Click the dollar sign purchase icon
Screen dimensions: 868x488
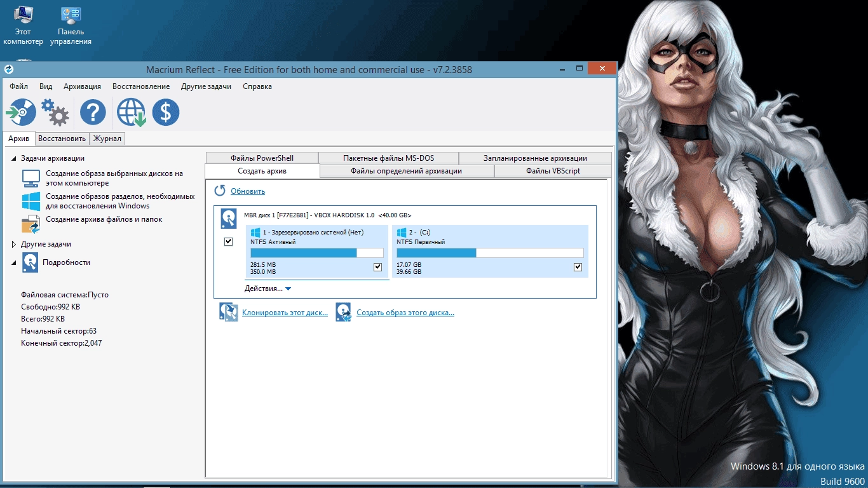point(166,113)
